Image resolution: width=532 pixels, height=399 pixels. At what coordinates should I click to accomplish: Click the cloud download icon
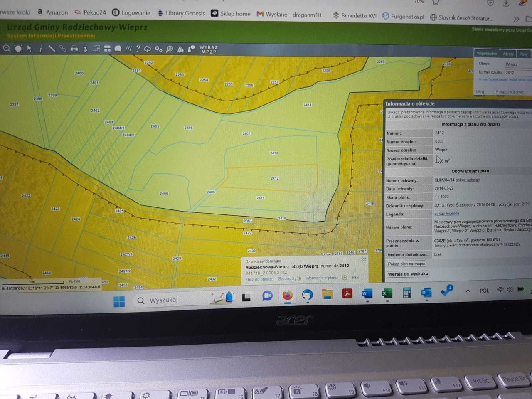148,49
